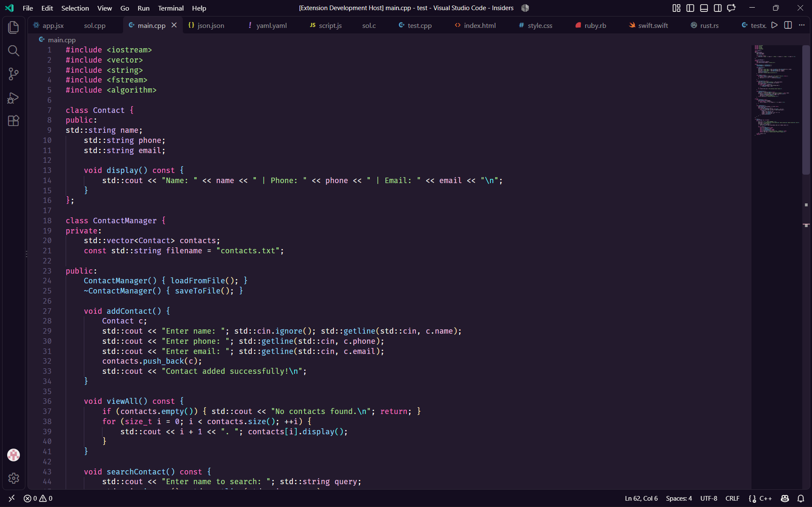Switch to the style.css tab
Screen dimensions: 812x507
pos(536,25)
